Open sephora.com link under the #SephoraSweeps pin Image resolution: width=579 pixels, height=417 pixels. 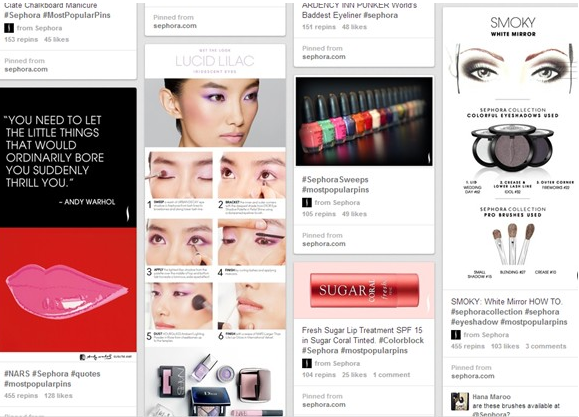324,244
